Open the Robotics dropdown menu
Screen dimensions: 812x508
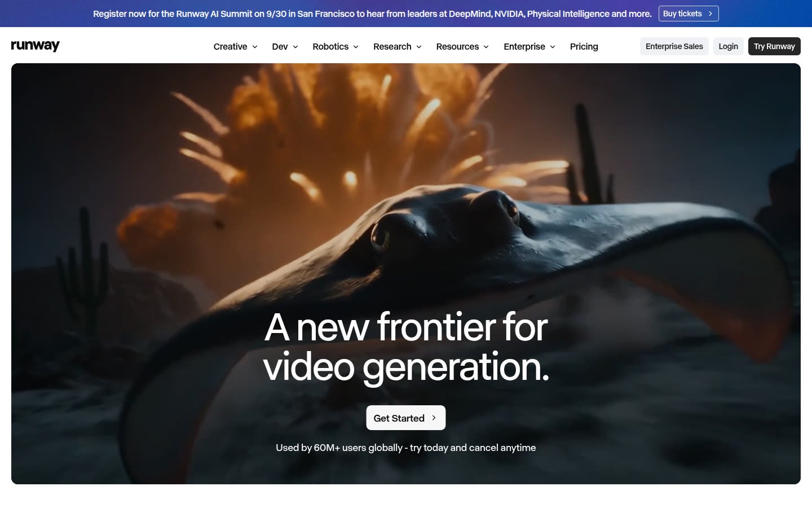coord(336,46)
